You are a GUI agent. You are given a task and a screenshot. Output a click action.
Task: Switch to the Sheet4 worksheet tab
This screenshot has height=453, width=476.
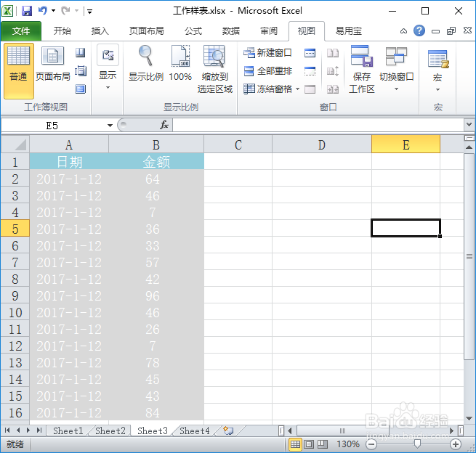[195, 431]
